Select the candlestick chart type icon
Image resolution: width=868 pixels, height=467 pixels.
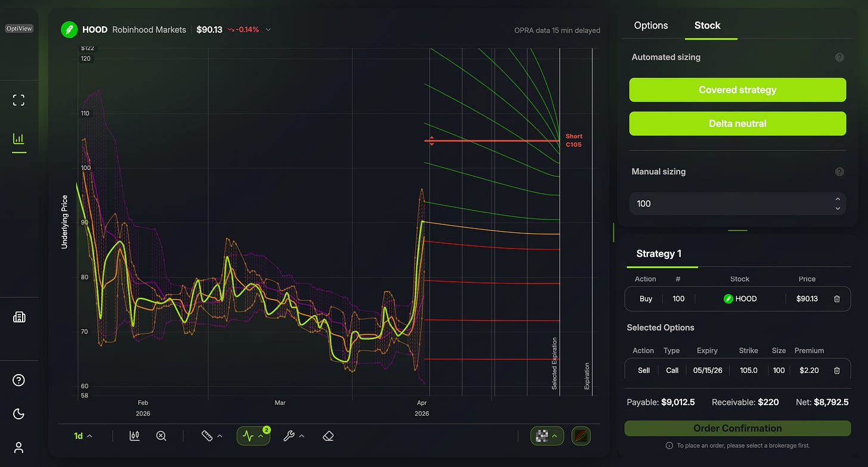coord(134,436)
